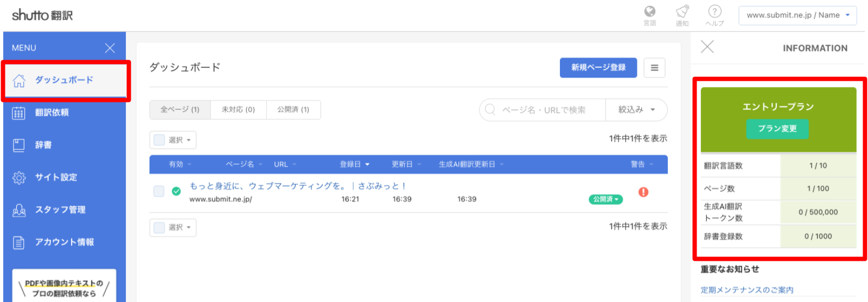This screenshot has width=868, height=302.
Task: Click the 辞書登録数 0 / 1000 value
Action: 818,236
